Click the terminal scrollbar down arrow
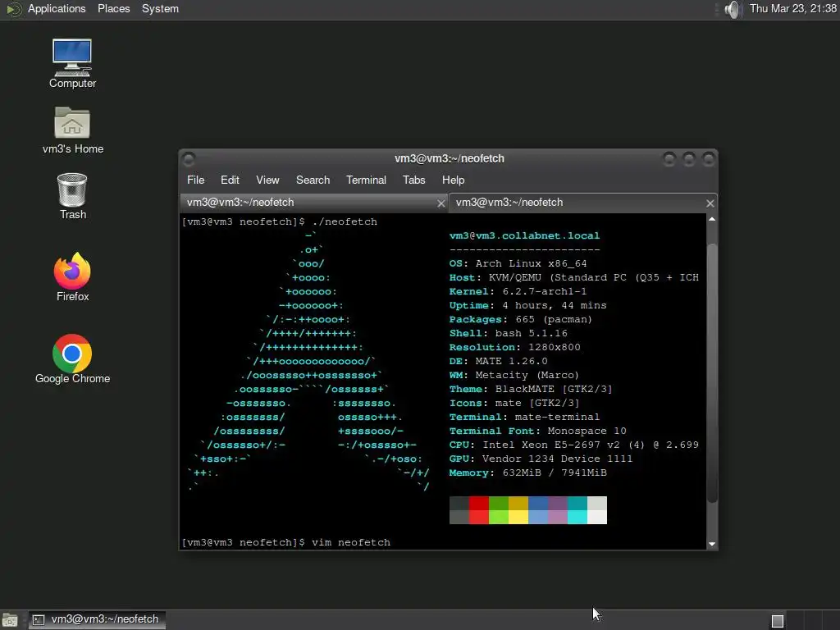 tap(712, 545)
